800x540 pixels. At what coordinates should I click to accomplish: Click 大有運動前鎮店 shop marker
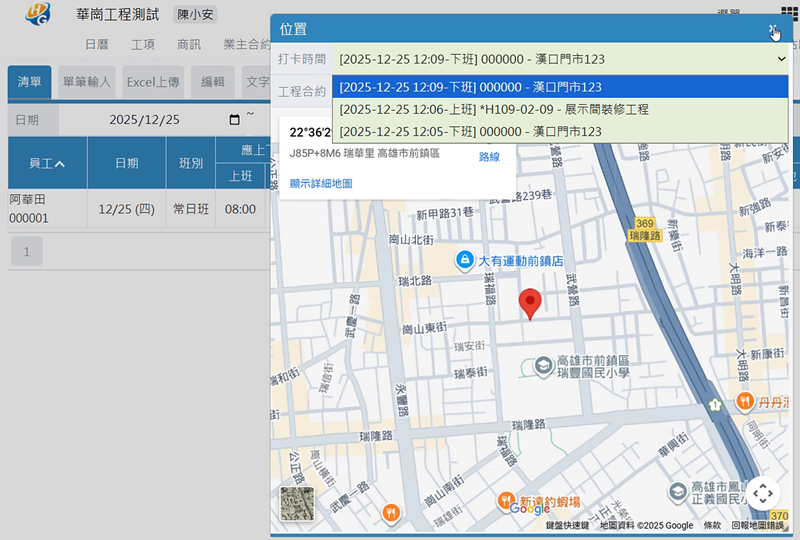coord(464,261)
